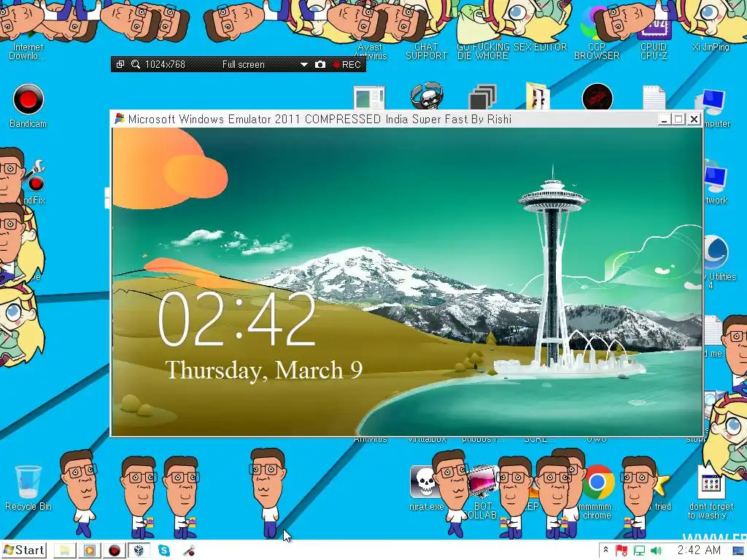Open the skull with headphones desktop icon

click(427, 96)
